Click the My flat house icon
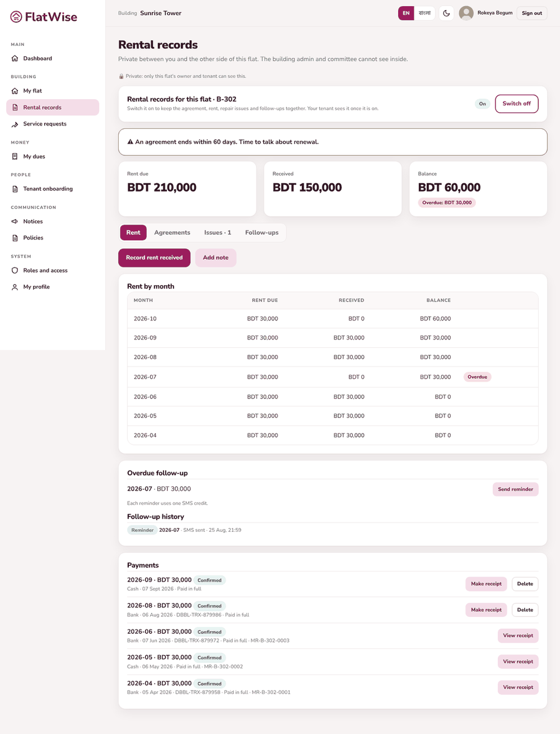This screenshot has height=734, width=560. [x=15, y=91]
